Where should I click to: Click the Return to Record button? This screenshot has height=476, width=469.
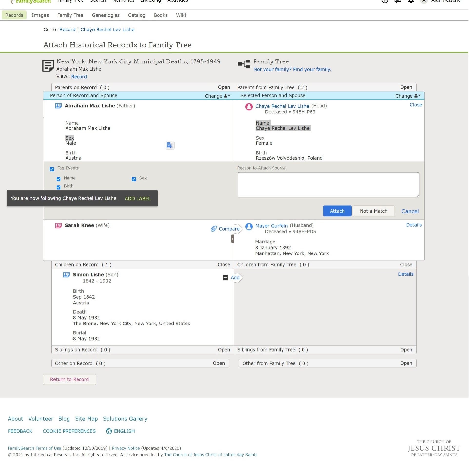69,379
